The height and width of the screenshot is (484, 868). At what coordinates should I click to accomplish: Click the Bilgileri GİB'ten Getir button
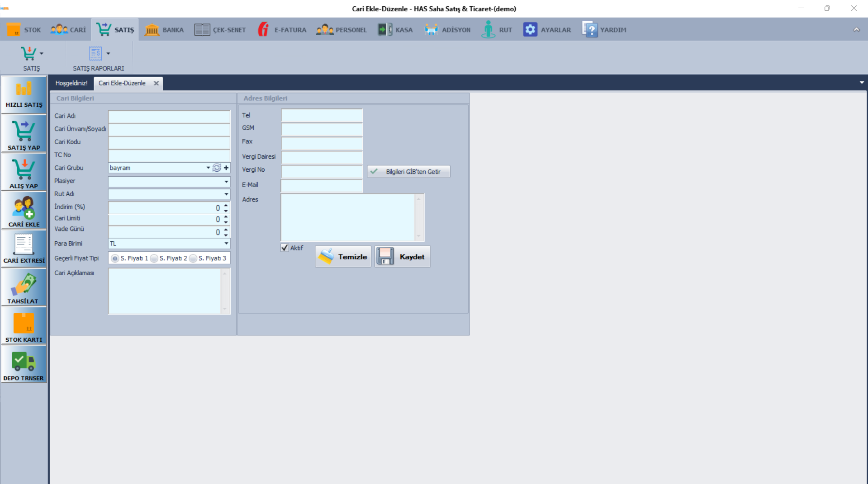click(x=408, y=172)
